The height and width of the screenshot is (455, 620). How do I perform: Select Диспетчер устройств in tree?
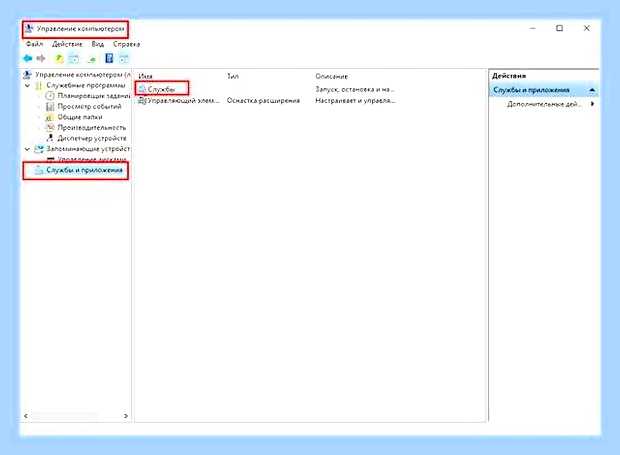[92, 138]
